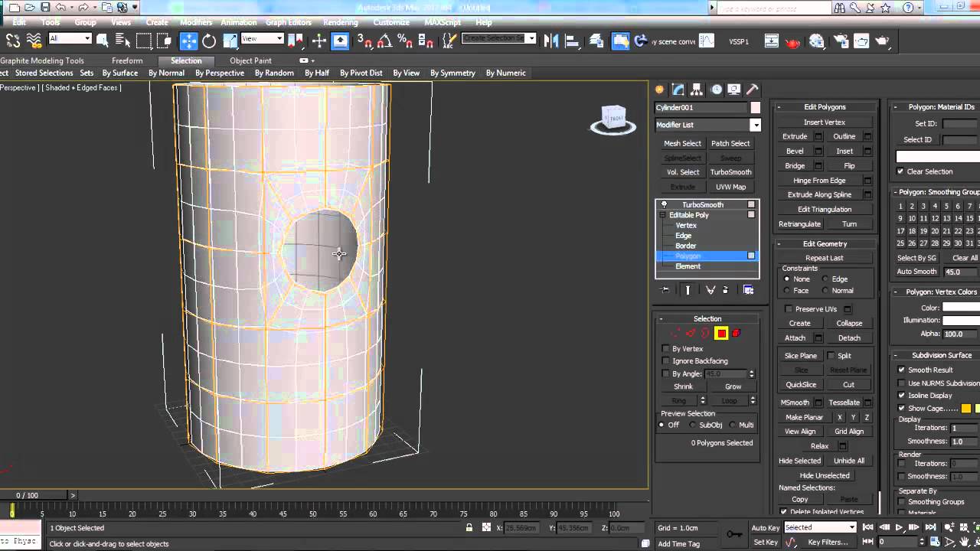Switch to the Freeform ribbon tab
Screen dimensions: 980x551
tap(127, 60)
